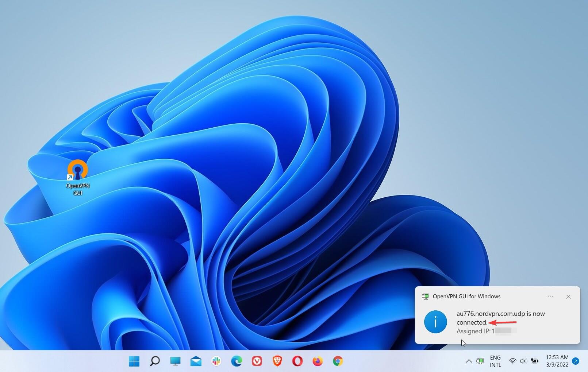Open Brave browser from taskbar
588x372 pixels.
[277, 361]
